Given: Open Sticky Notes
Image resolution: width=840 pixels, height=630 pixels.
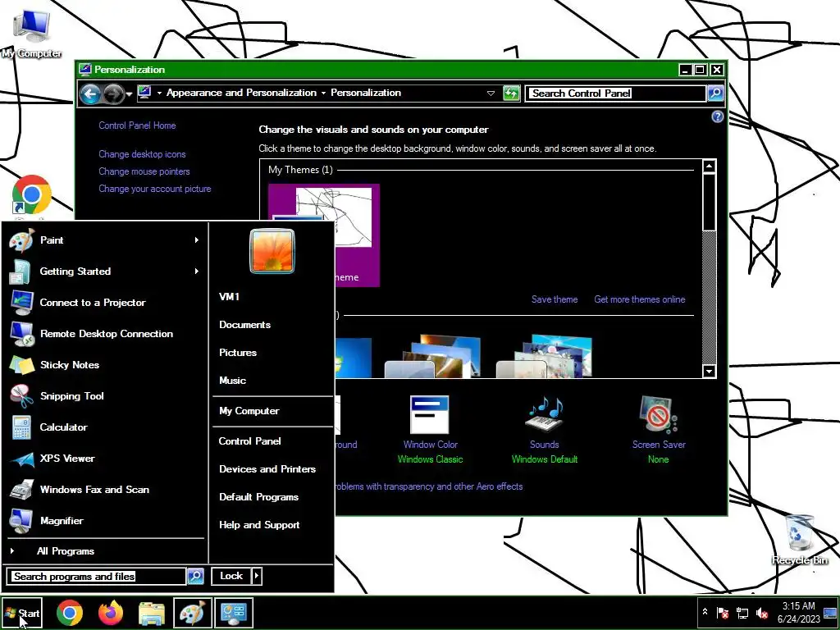Looking at the screenshot, I should (105, 365).
